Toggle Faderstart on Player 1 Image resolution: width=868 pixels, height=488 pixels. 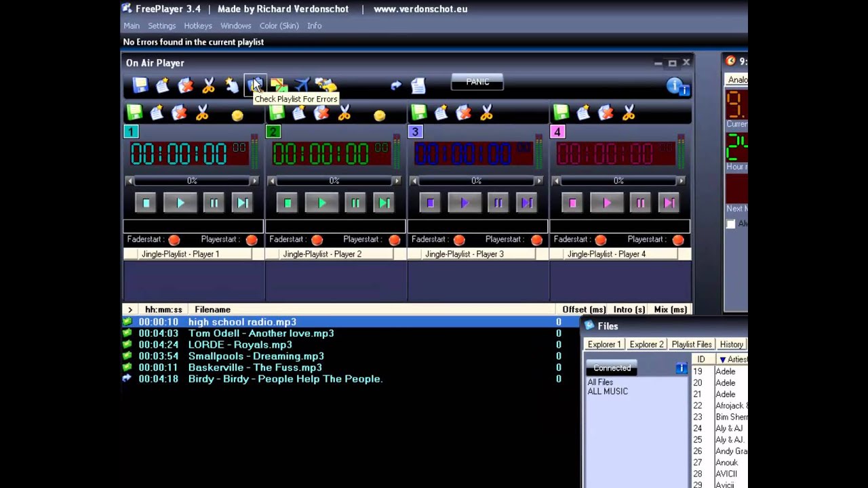[174, 240]
